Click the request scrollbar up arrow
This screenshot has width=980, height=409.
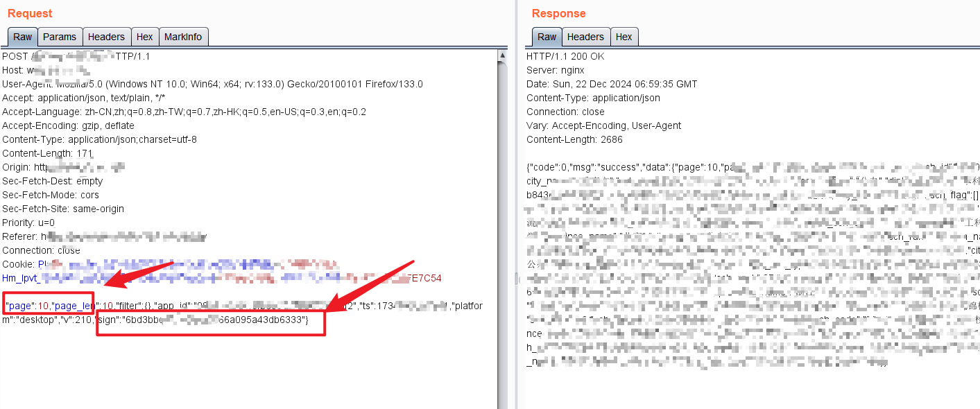(x=503, y=55)
